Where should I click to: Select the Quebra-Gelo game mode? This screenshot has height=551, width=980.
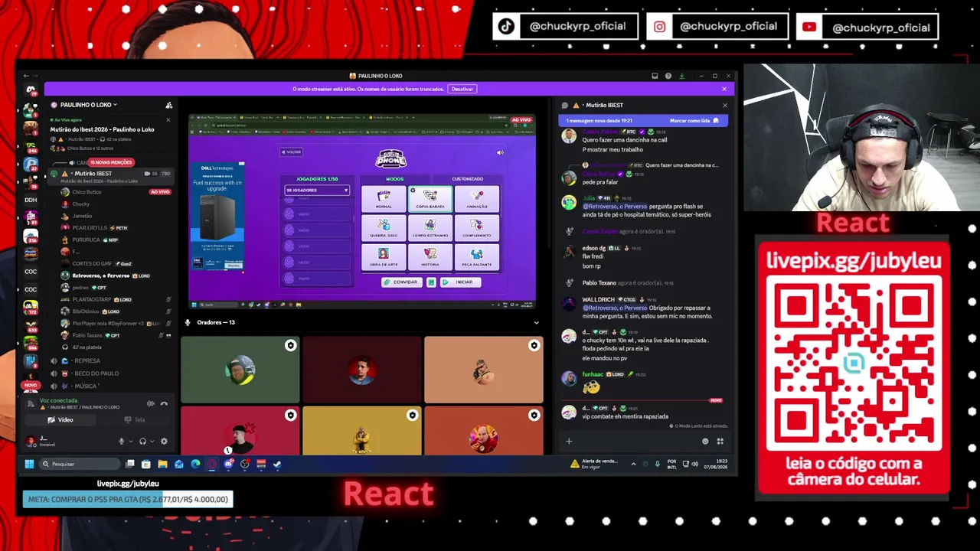[x=384, y=227]
